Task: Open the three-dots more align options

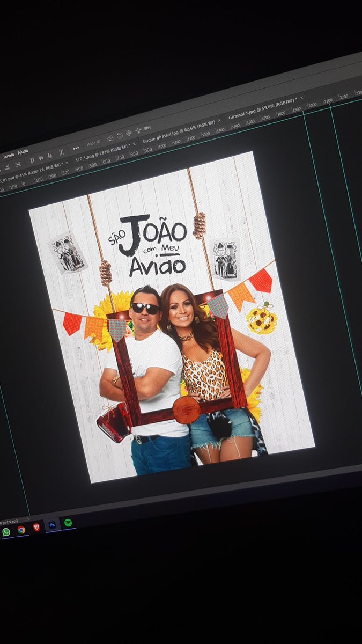Action: [76, 148]
